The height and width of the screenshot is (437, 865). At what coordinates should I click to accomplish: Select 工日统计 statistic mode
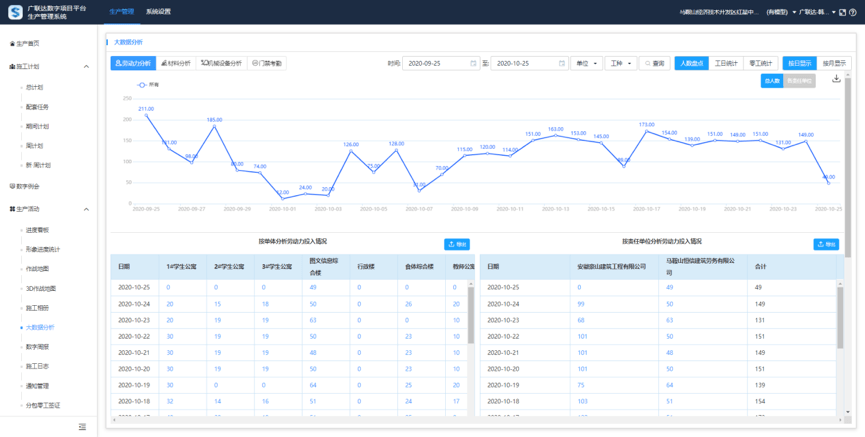click(726, 63)
